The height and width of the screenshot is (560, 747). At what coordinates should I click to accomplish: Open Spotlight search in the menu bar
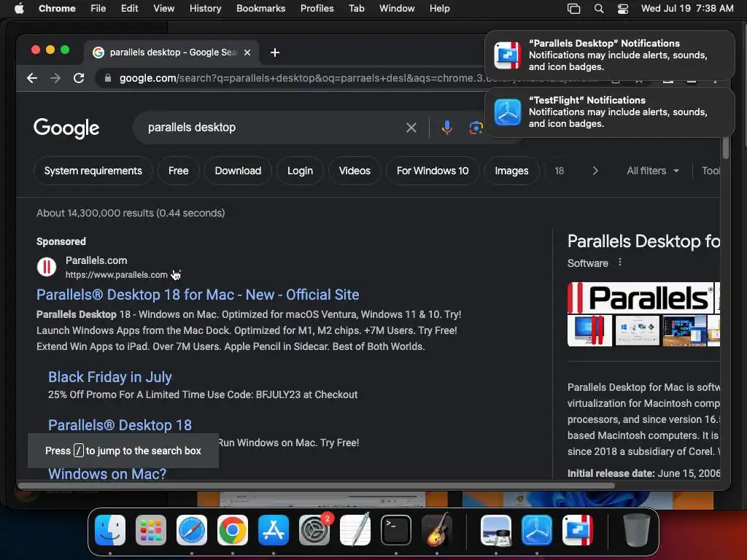click(x=599, y=9)
